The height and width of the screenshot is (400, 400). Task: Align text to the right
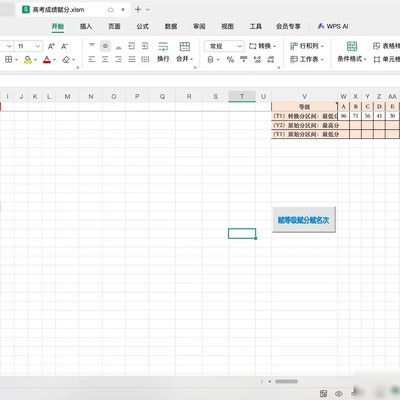(x=119, y=59)
